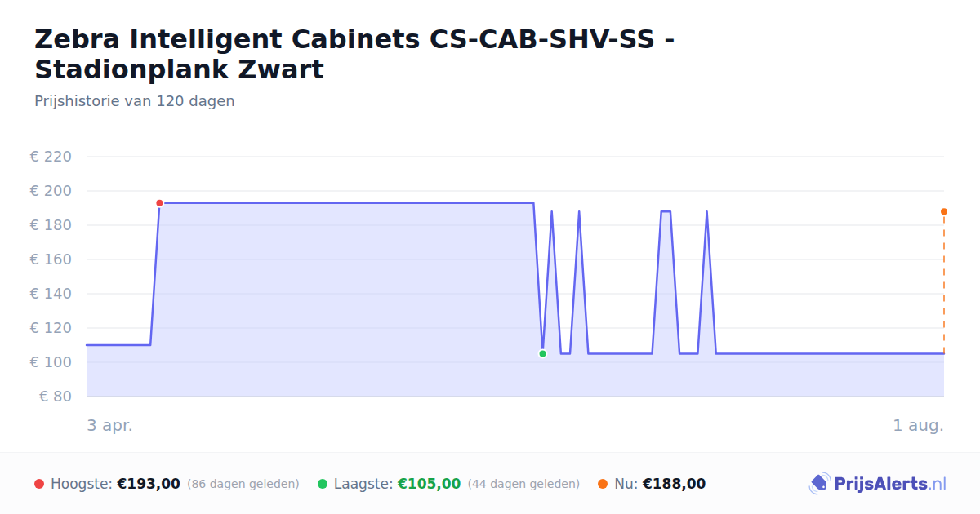980x514 pixels.
Task: Click the red highest price dot on chart
Action: [x=159, y=203]
